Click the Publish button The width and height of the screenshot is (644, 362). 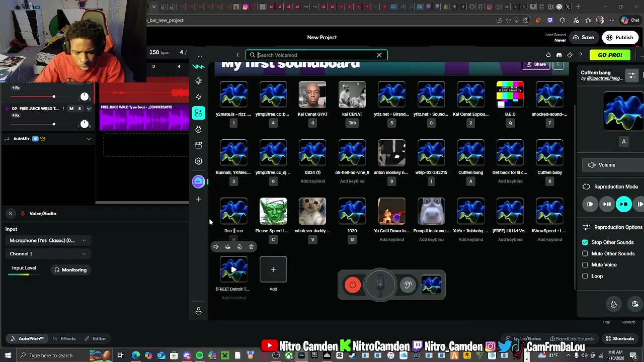pos(620,38)
